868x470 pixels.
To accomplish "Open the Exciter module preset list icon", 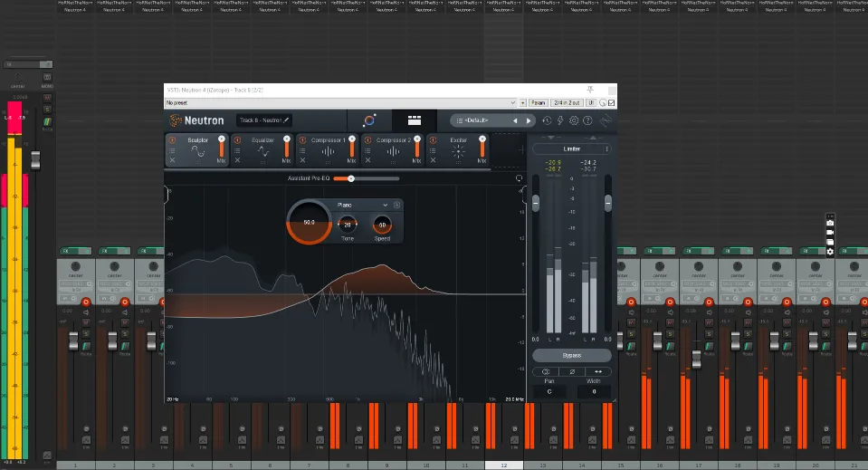I will (433, 150).
